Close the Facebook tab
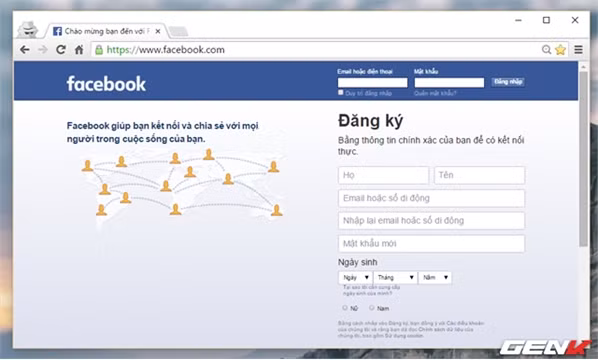 tap(158, 31)
